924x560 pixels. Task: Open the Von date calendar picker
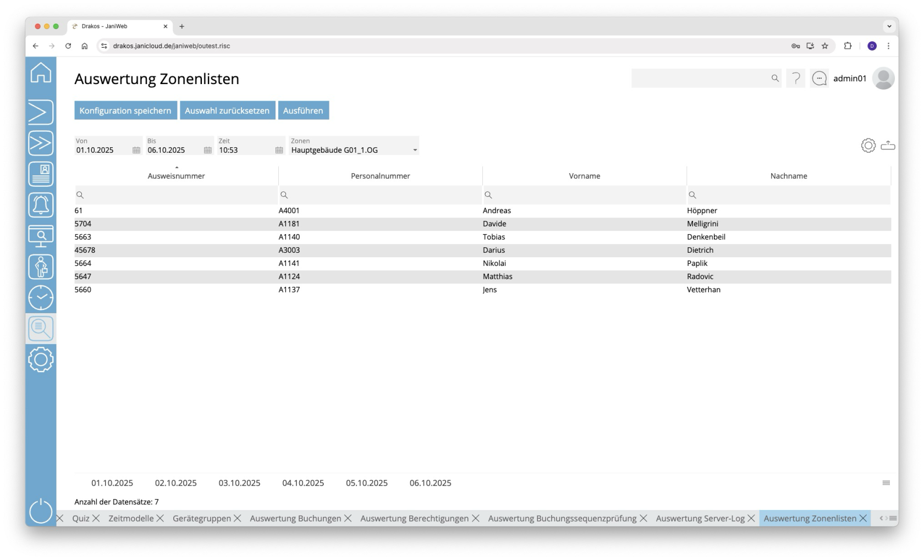pos(136,151)
